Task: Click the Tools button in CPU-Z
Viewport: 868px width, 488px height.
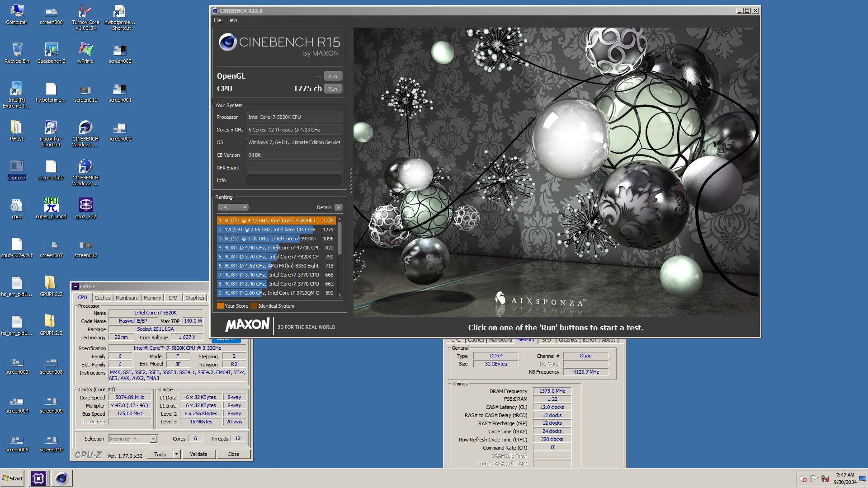Action: point(160,455)
